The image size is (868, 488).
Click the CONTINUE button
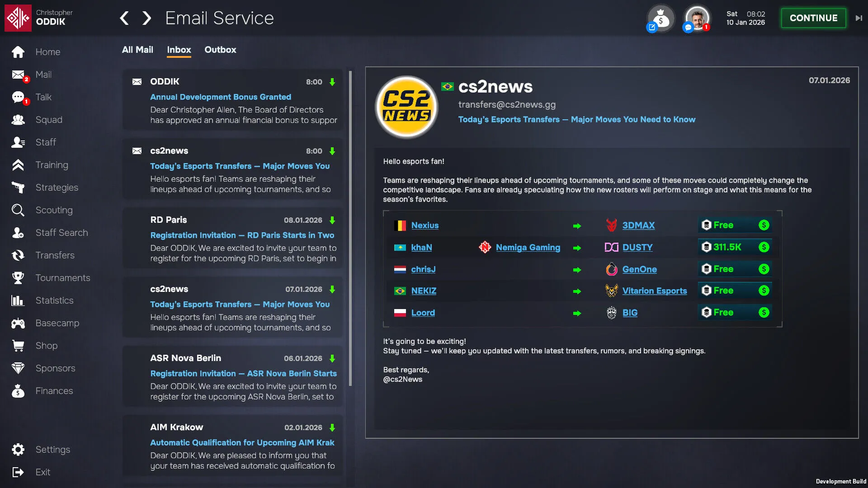pos(813,18)
